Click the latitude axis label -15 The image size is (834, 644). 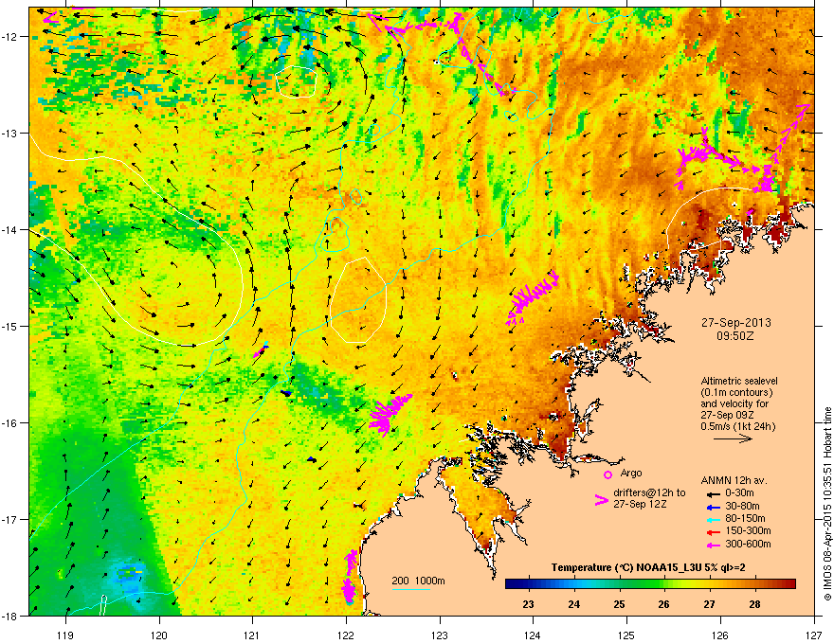pos(10,326)
